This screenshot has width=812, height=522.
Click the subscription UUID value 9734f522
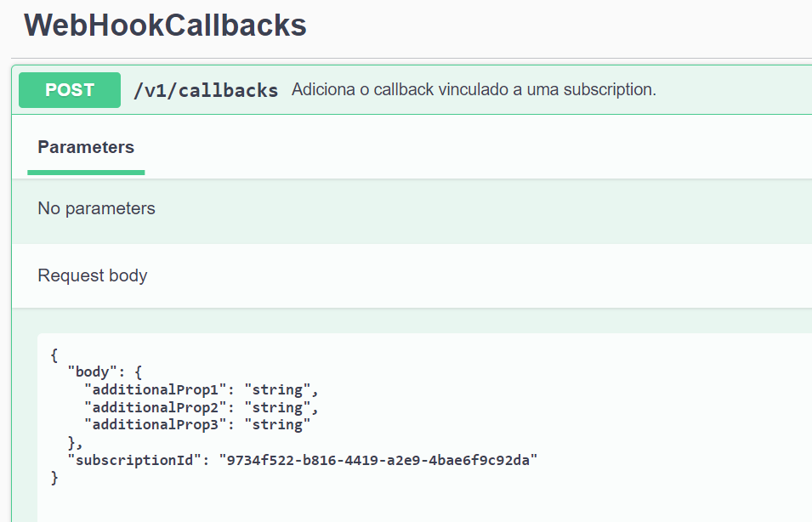[x=378, y=461]
